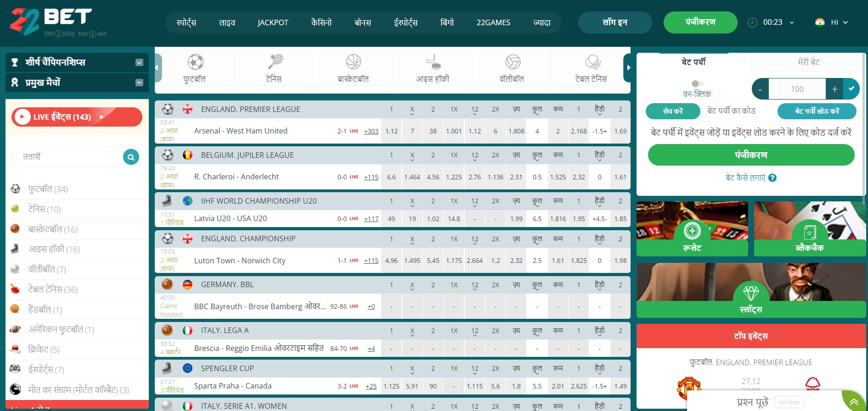Image resolution: width=868 pixels, height=411 pixels.
Task: Select Basketball (16) in sidebar list
Action: (77, 229)
